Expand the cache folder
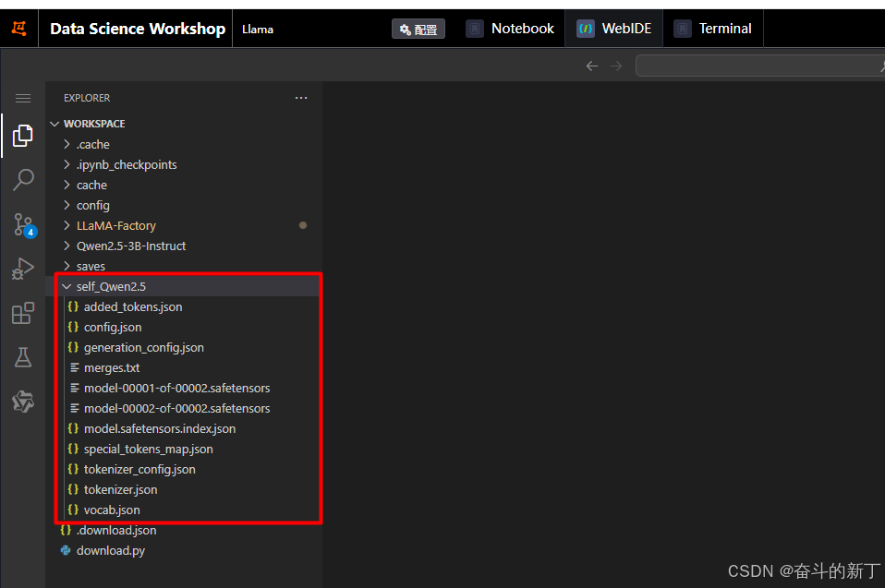885x588 pixels. [184, 185]
